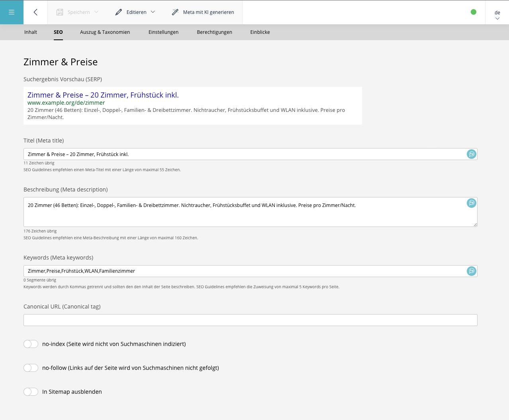This screenshot has width=509, height=420.
Task: Open the de language selector
Action: [x=497, y=15]
